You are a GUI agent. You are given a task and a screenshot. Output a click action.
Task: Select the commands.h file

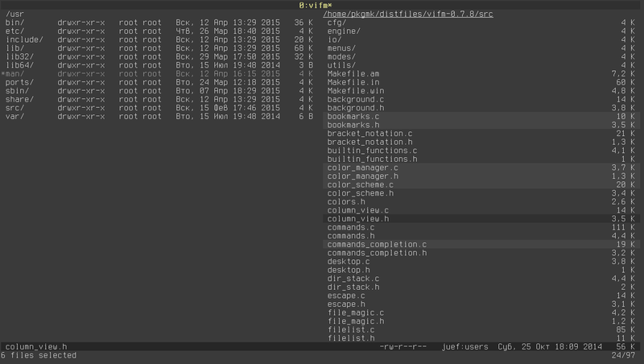coord(481,236)
